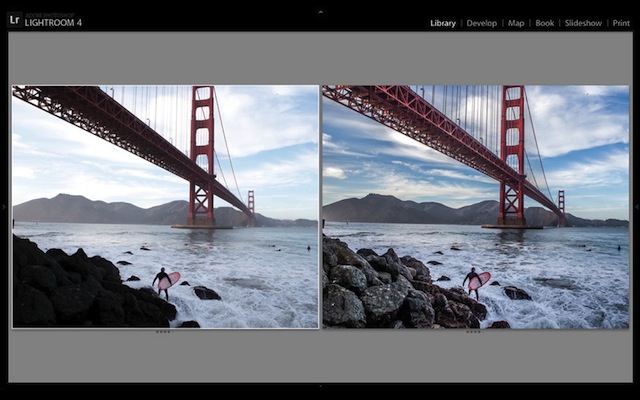Click the Lr logo icon
640x400 pixels.
14,19
